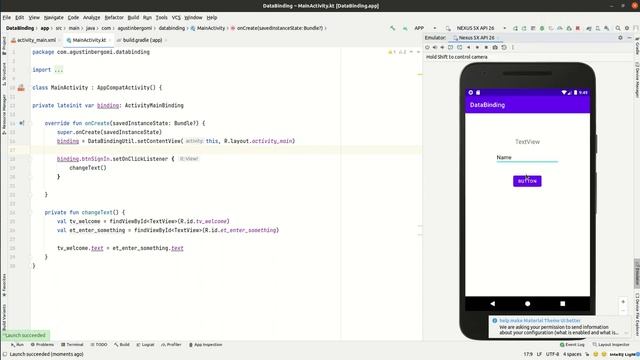Click the 4 spaces indent setting

click(572, 354)
